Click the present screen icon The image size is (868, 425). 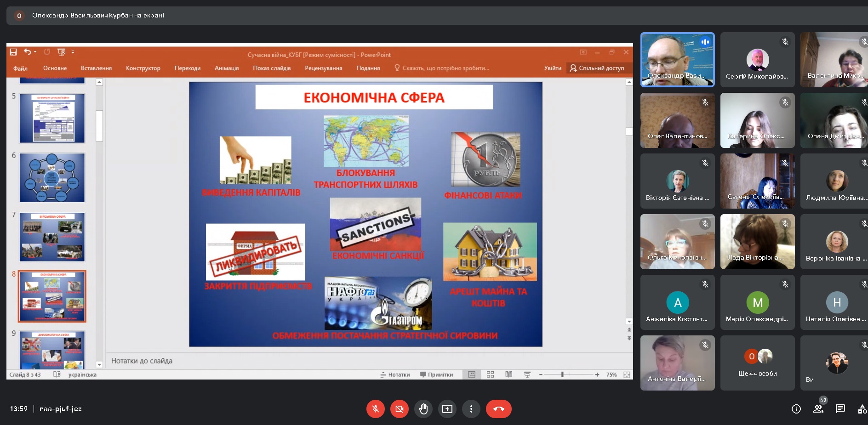(447, 409)
